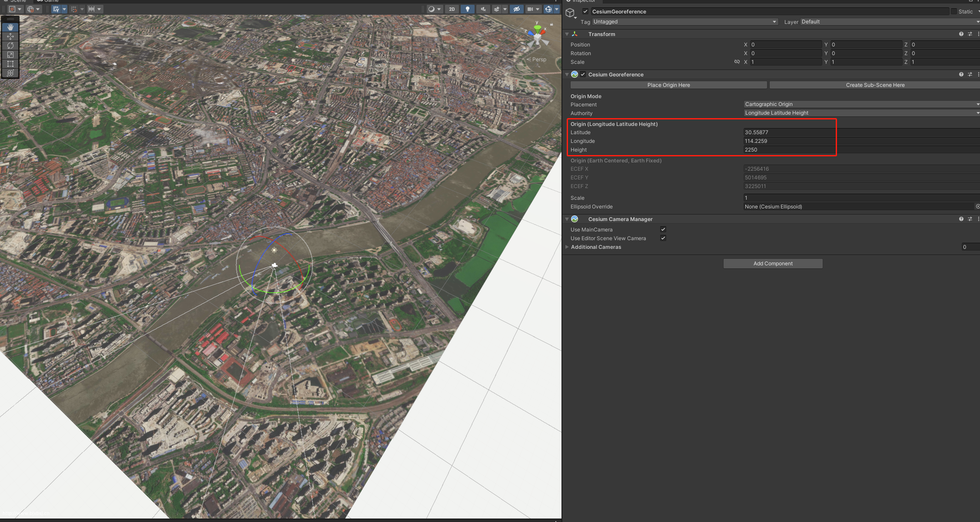Toggle CesiumGeoreference object active checkbox

[585, 12]
